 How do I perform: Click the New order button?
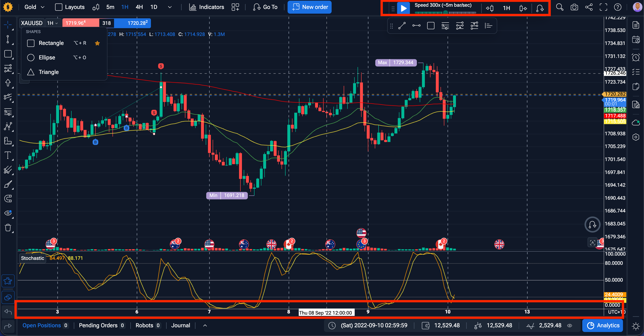309,7
